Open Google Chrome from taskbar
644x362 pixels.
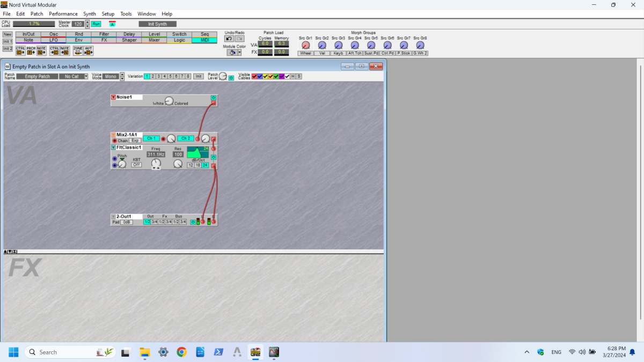(181, 352)
